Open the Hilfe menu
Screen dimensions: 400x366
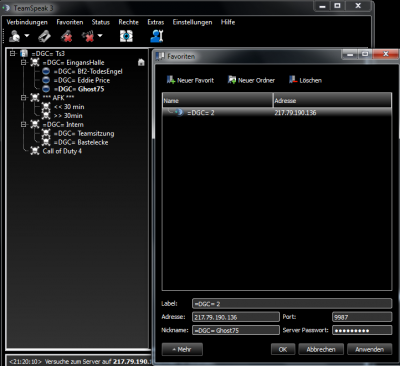point(228,22)
